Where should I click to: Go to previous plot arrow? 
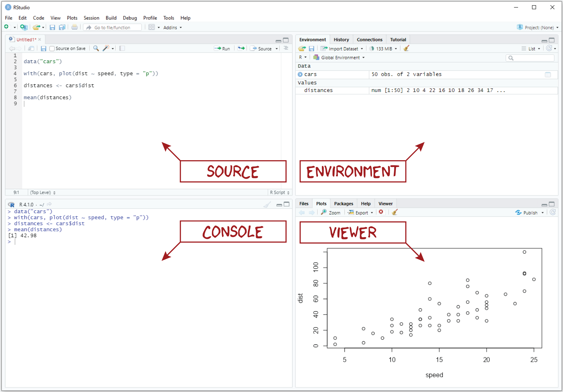(x=302, y=212)
